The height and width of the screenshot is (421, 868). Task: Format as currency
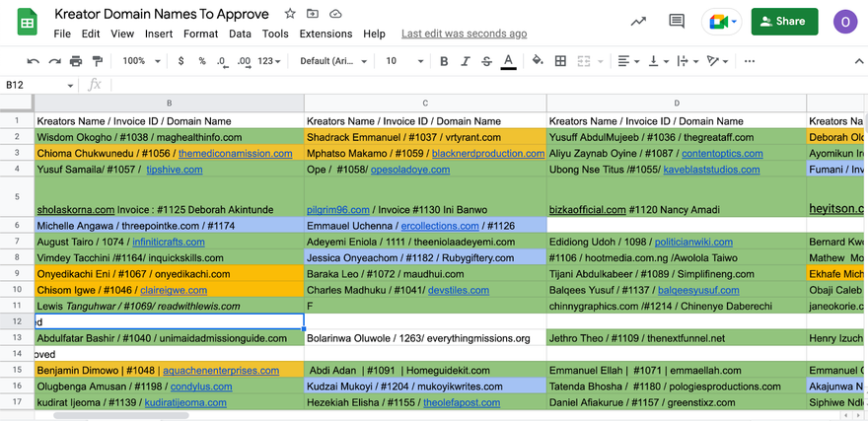tap(181, 61)
